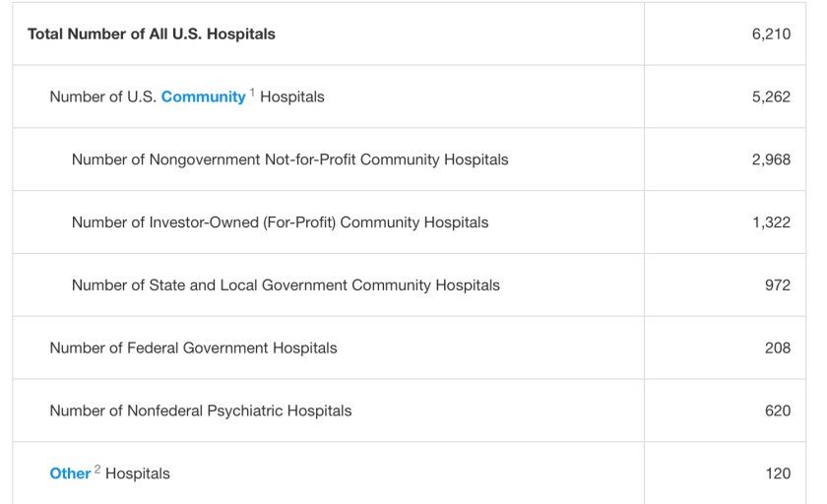Select the Nongovernment Not-for-Profit Community Hospitals row label
The image size is (827, 504).
click(x=289, y=159)
